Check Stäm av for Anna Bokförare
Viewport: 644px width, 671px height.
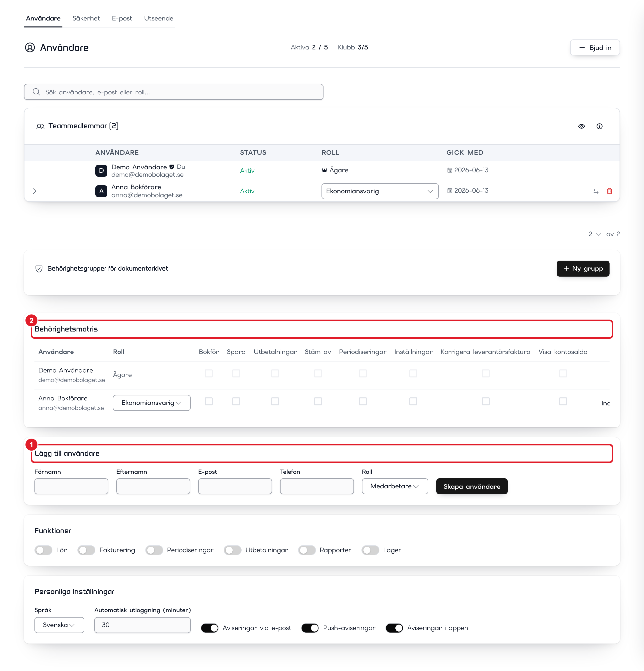318,401
